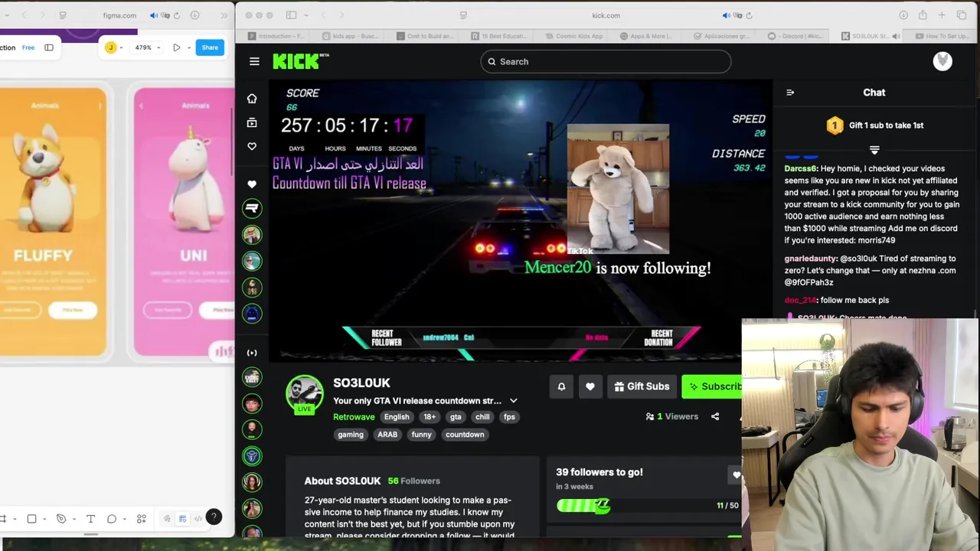The height and width of the screenshot is (551, 980).
Task: Go to Kick home icon in sidebar
Action: click(252, 99)
